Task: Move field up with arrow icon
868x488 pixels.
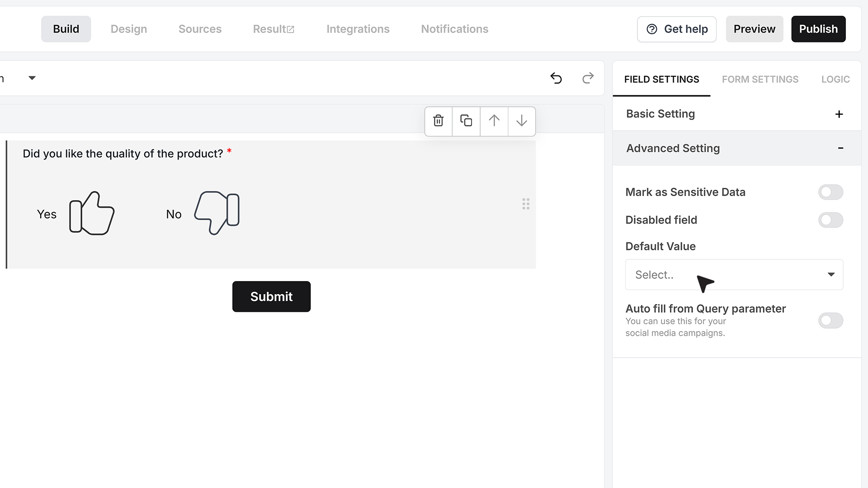Action: 494,121
